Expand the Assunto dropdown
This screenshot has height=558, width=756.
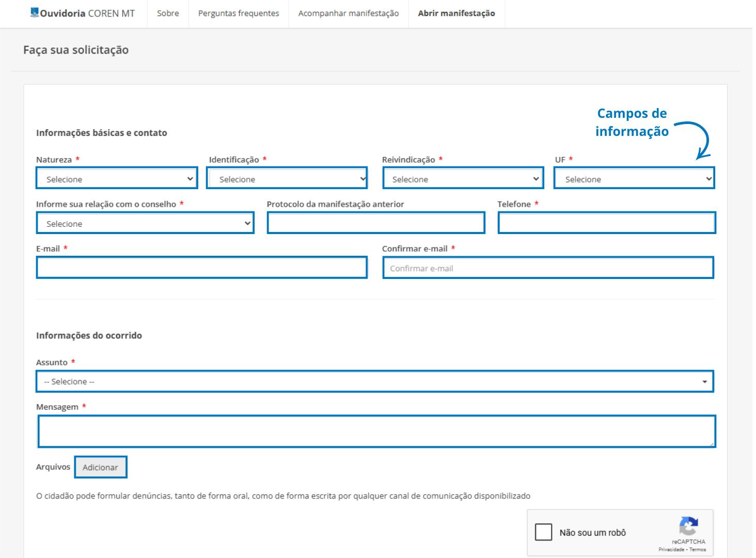pyautogui.click(x=374, y=382)
